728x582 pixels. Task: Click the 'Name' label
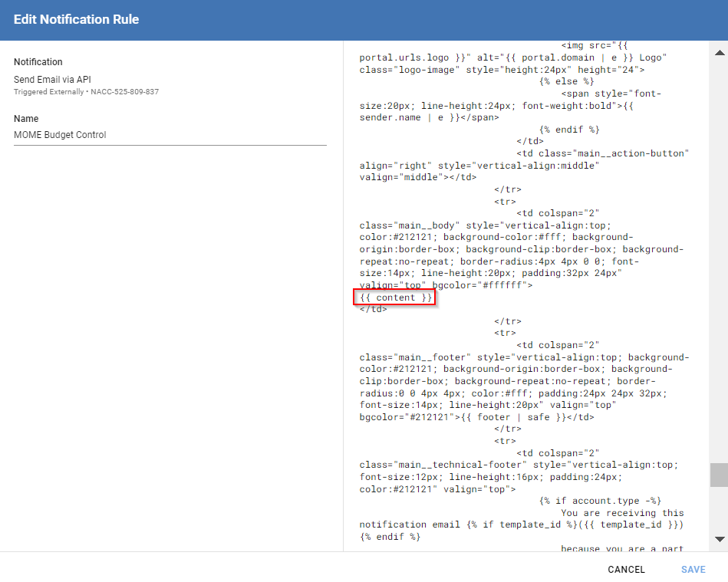[x=26, y=118]
